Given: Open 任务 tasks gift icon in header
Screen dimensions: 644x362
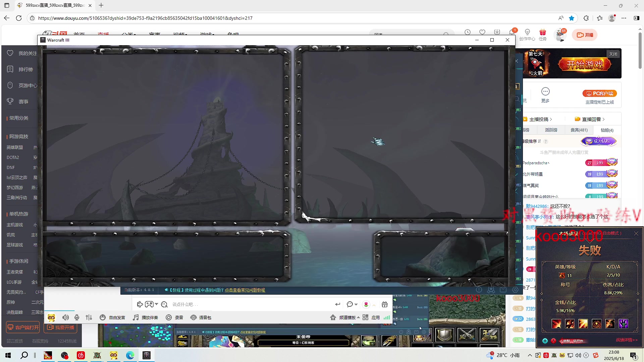Looking at the screenshot, I should pyautogui.click(x=543, y=35).
